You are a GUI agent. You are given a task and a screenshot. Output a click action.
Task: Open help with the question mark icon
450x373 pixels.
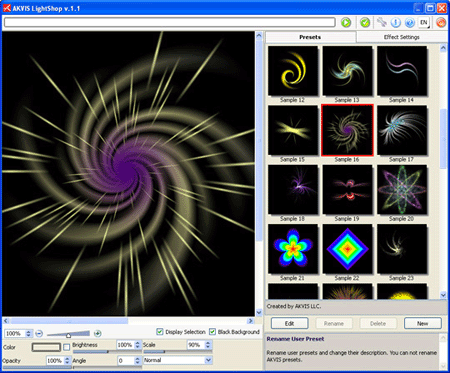[410, 22]
